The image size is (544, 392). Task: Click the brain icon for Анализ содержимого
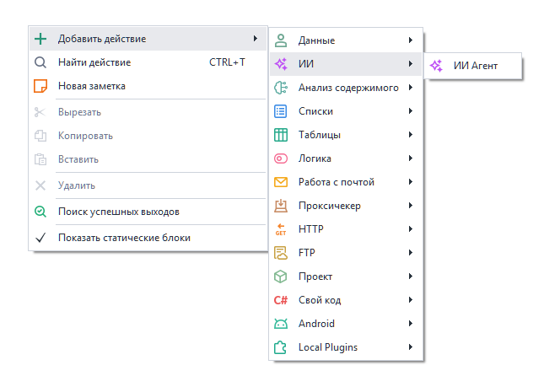tap(281, 88)
